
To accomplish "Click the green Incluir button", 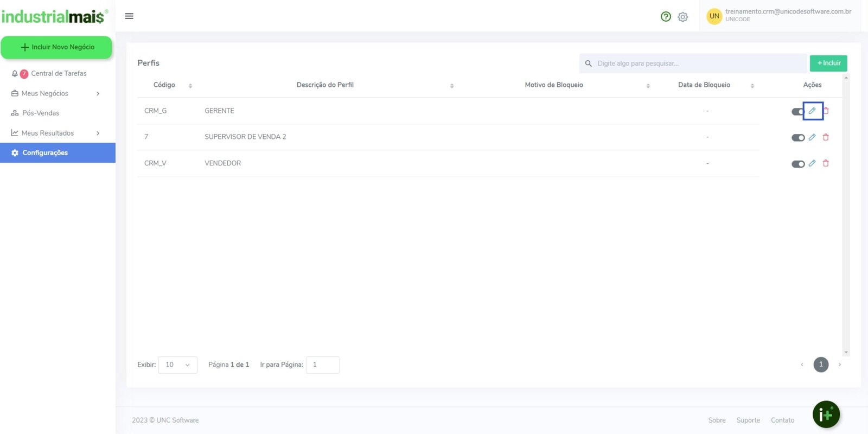I will (x=828, y=63).
